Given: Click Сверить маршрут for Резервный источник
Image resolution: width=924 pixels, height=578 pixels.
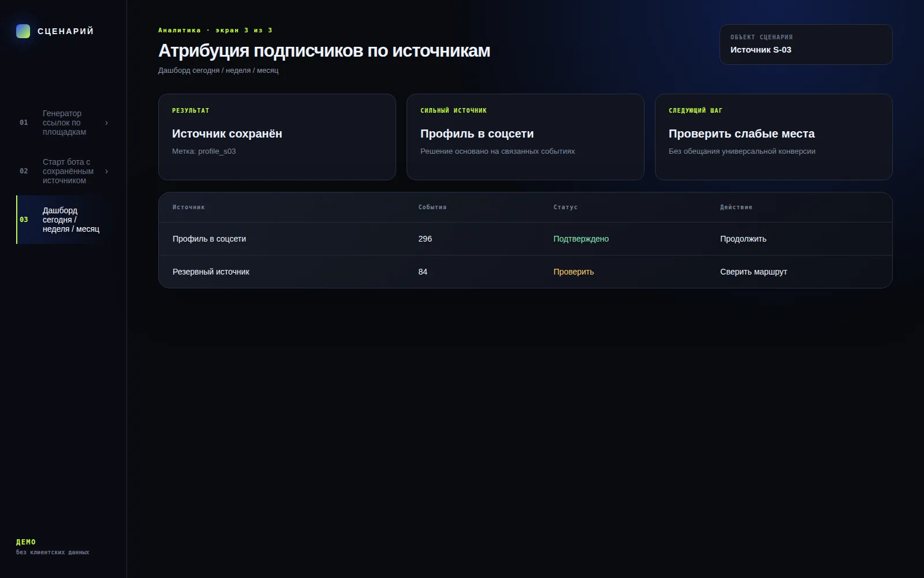Looking at the screenshot, I should tap(754, 272).
